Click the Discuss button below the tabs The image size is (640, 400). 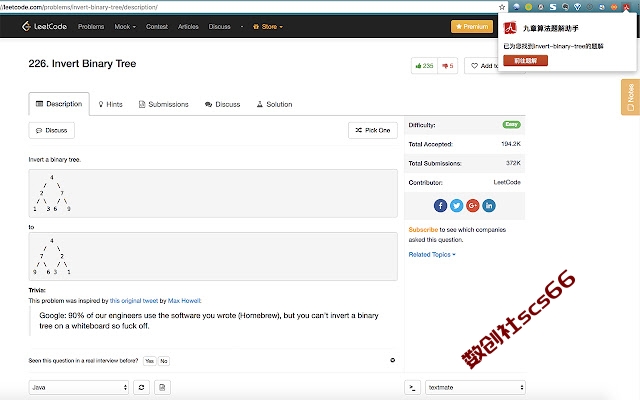(x=51, y=130)
